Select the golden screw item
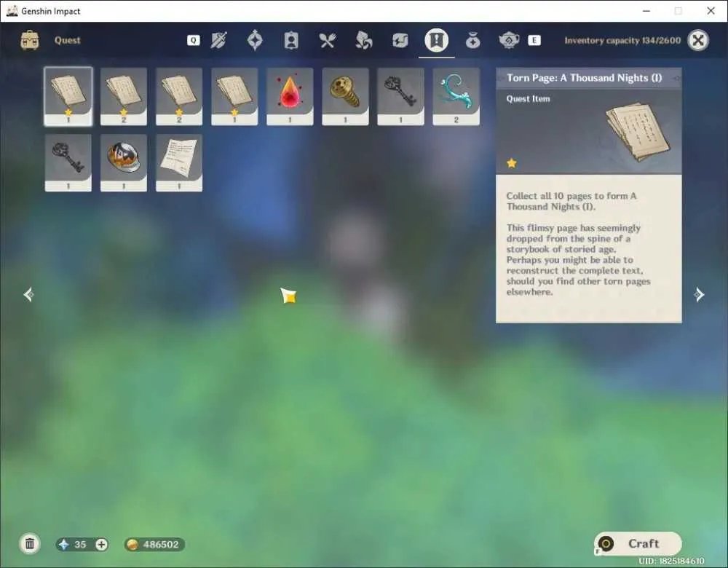728x568 pixels. (x=345, y=96)
